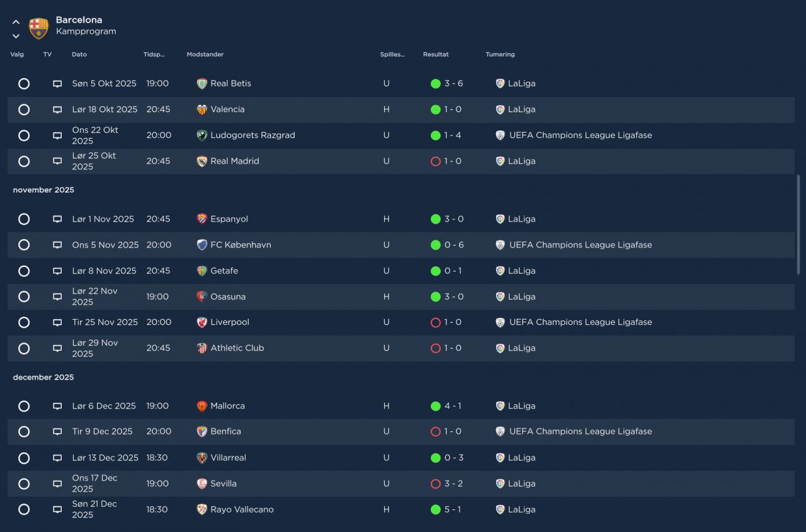
Task: Select the radio button for Rayo Vallecano match
Action: (x=24, y=509)
